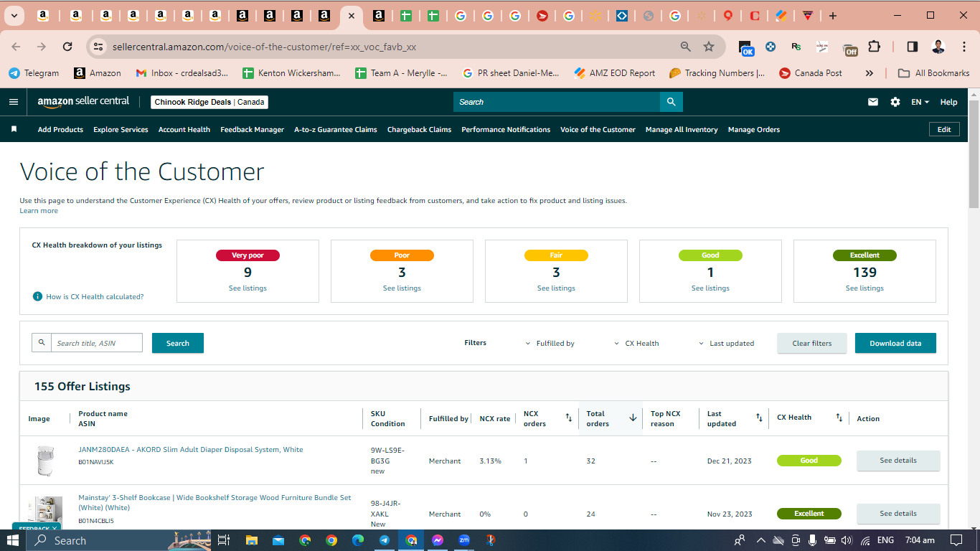The height and width of the screenshot is (551, 980).
Task: Click the zoom magnifier icon in address bar
Action: click(686, 47)
